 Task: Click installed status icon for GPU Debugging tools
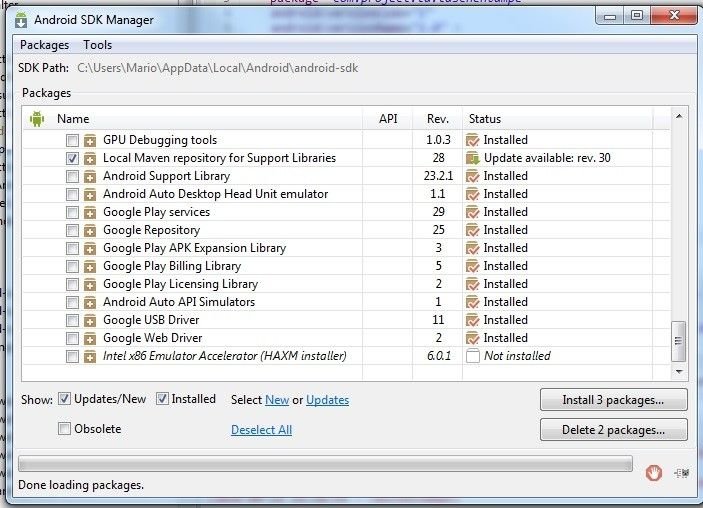click(473, 140)
